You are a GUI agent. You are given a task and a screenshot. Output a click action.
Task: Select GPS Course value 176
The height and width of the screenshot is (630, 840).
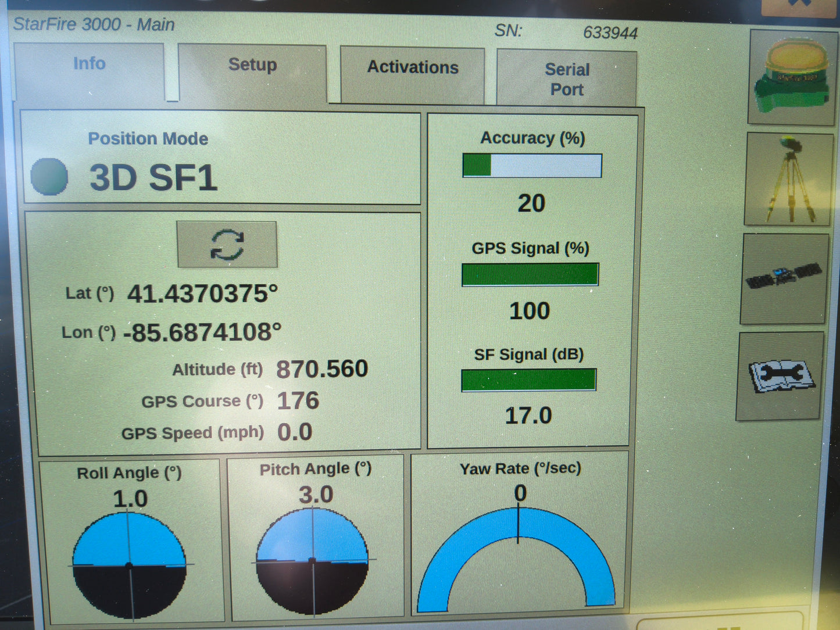[x=298, y=400]
